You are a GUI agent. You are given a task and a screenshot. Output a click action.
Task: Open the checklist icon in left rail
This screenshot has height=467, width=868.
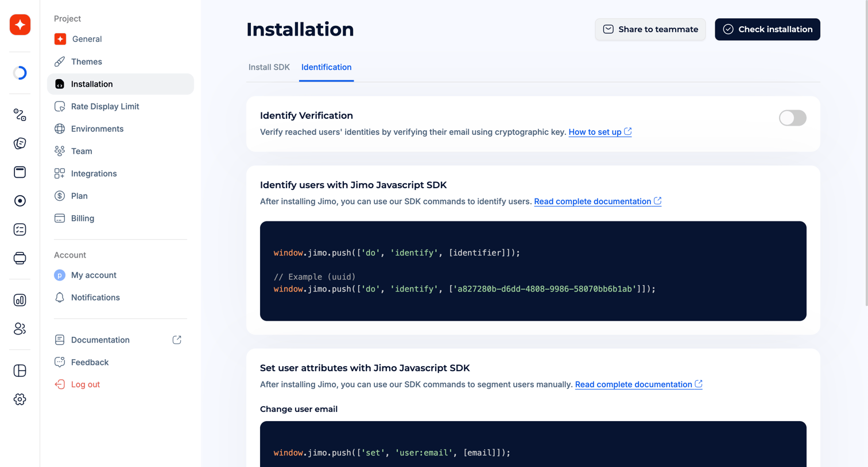tap(20, 229)
